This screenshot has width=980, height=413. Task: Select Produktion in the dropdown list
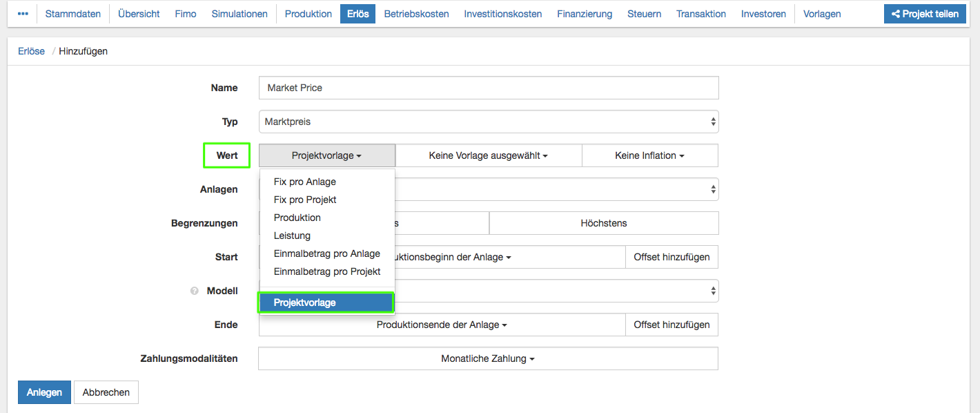297,218
